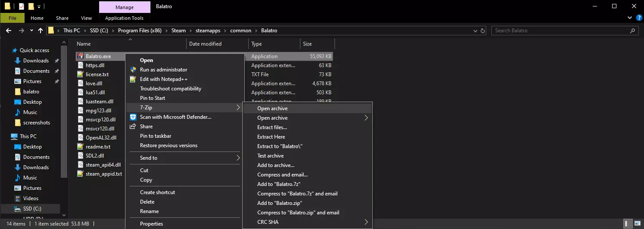Sort files by Date modified column
644x229 pixels.
205,44
